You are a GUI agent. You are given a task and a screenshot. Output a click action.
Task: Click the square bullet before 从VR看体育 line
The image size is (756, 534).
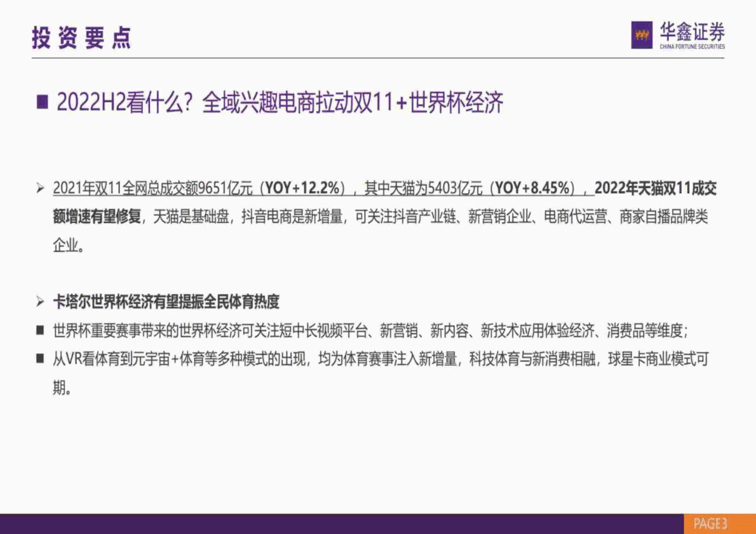point(40,356)
